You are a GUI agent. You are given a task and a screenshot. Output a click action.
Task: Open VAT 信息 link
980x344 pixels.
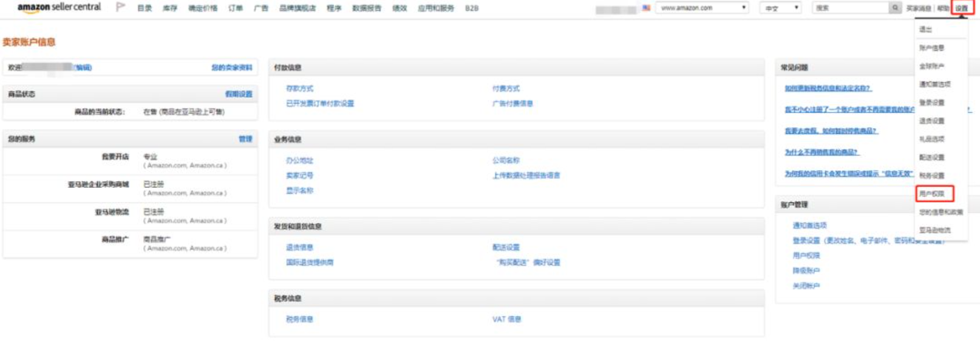click(506, 319)
